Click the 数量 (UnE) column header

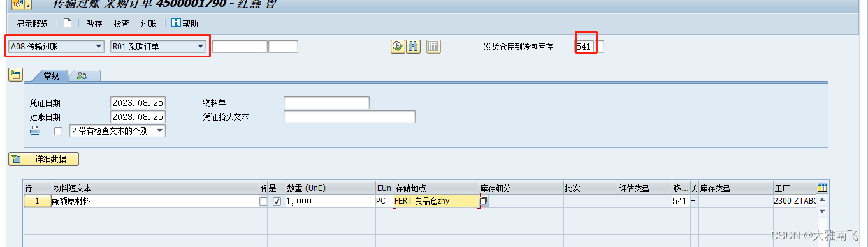(x=330, y=188)
